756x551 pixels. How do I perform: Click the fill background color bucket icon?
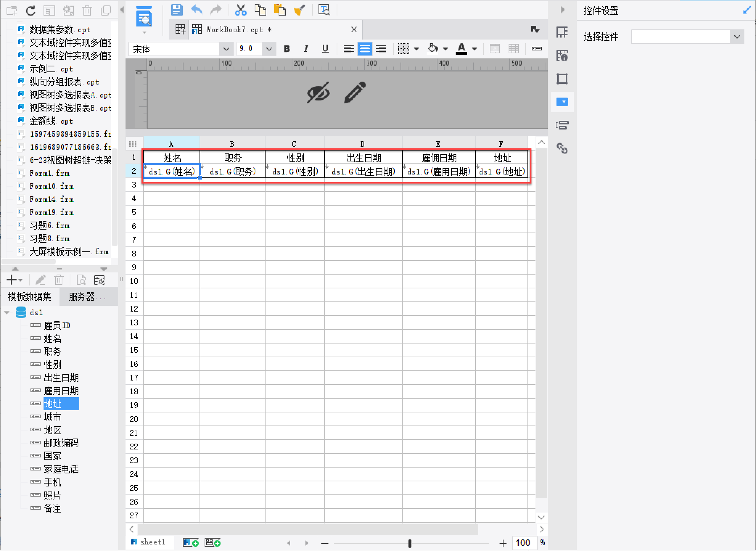tap(433, 48)
